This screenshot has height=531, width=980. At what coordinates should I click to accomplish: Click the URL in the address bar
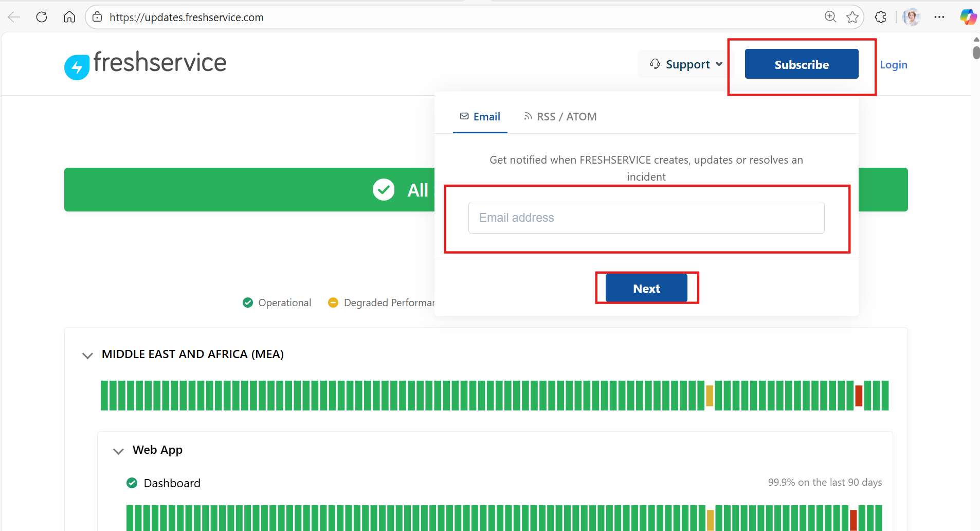(x=187, y=17)
